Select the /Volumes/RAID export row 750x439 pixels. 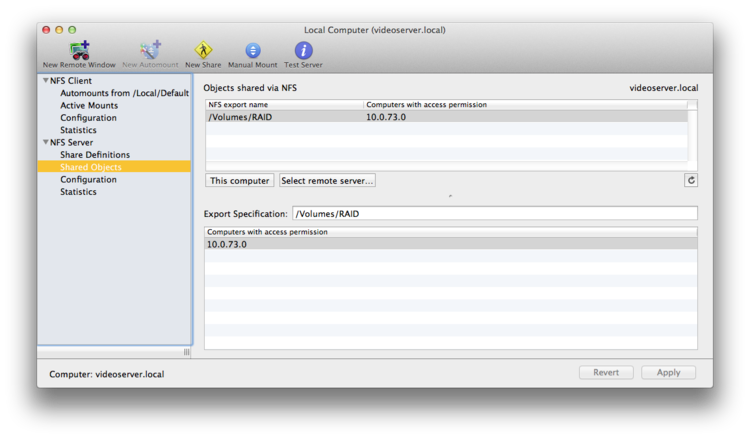[447, 117]
